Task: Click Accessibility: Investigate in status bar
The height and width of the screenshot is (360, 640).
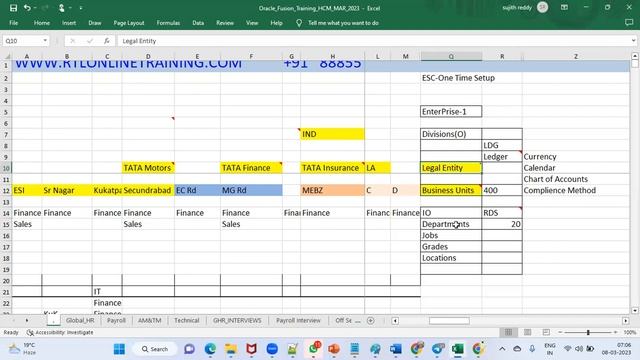Action: (60, 332)
